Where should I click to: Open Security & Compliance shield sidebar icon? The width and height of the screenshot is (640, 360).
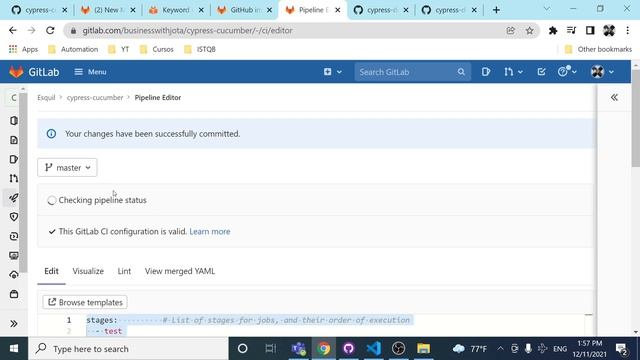[13, 217]
